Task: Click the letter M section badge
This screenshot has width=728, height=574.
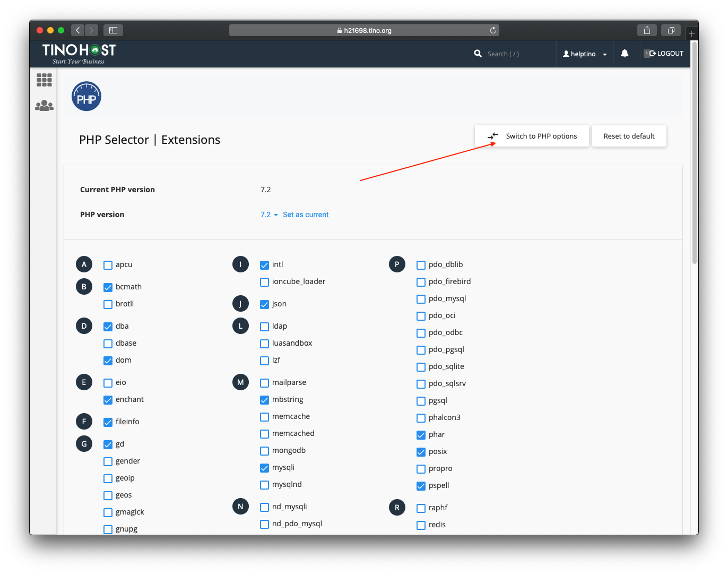Action: [240, 382]
